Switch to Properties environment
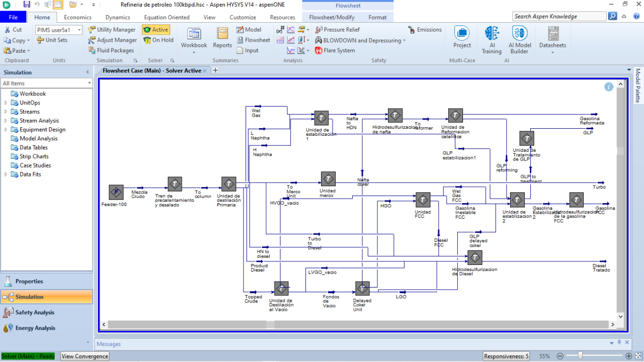 (x=46, y=281)
